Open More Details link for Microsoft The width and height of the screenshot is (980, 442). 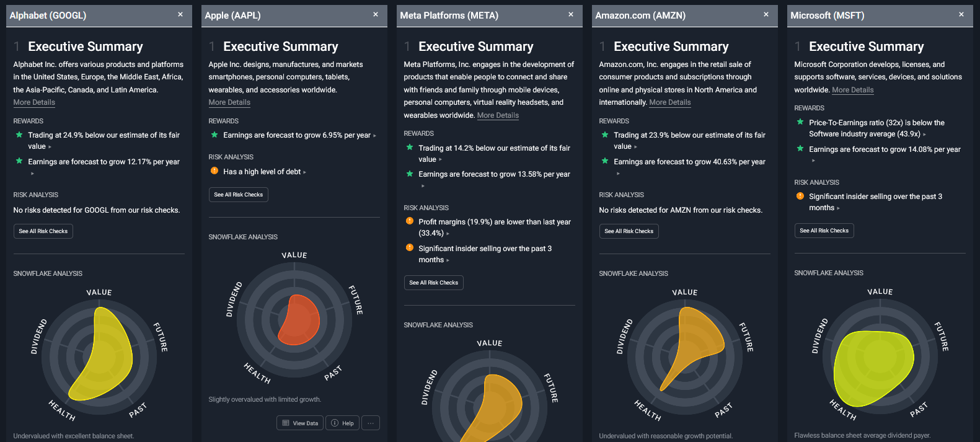[x=853, y=90]
